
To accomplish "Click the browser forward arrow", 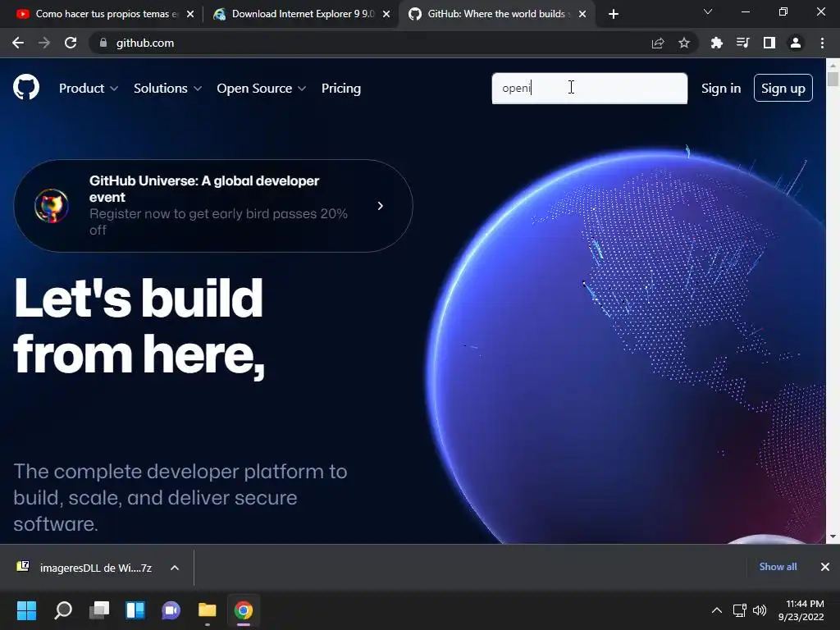I will click(44, 43).
